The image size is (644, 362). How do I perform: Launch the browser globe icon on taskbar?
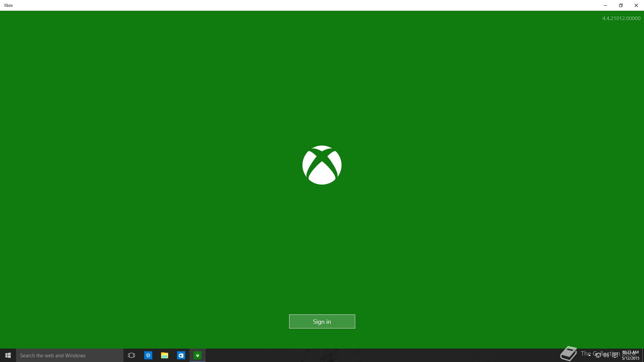[x=148, y=355]
